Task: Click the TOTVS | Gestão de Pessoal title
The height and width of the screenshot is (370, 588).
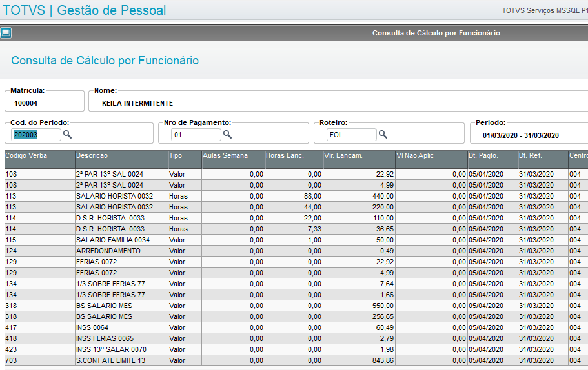Action: tap(85, 10)
